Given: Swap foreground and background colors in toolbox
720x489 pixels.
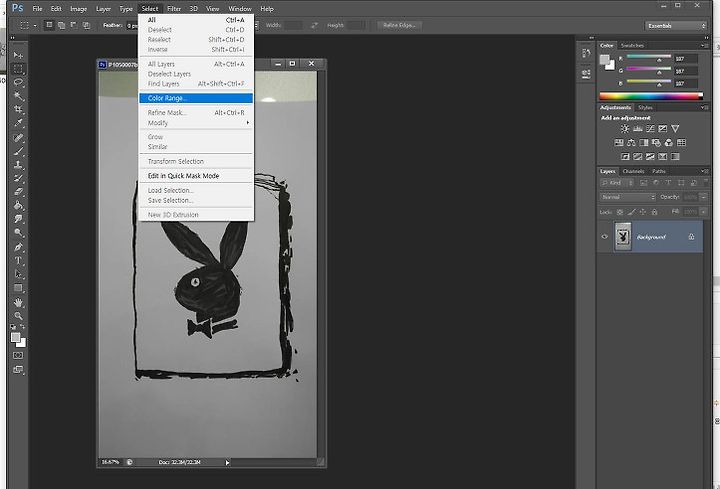Looking at the screenshot, I should tap(22, 326).
